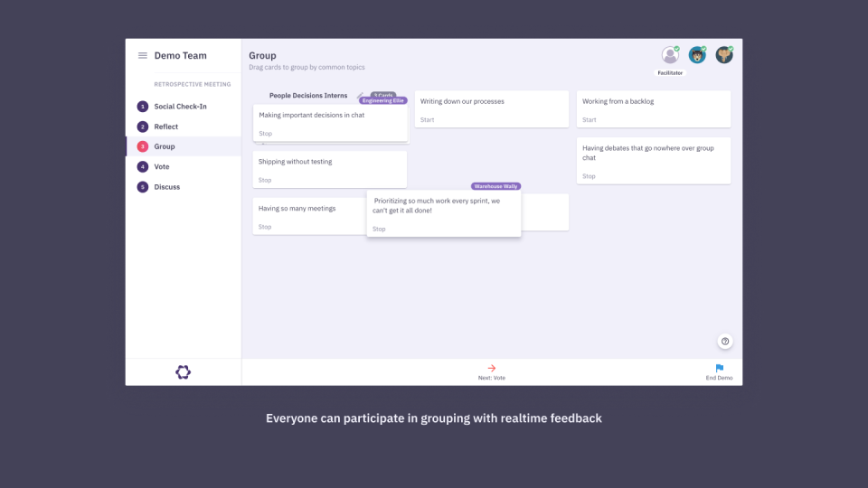Click the Demo Team name in sidebar

click(180, 56)
